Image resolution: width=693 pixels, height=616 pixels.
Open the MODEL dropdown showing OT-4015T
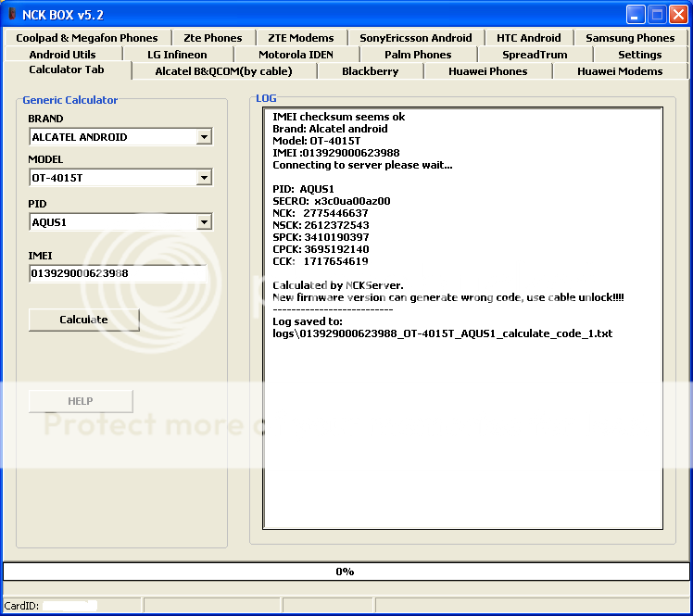204,178
